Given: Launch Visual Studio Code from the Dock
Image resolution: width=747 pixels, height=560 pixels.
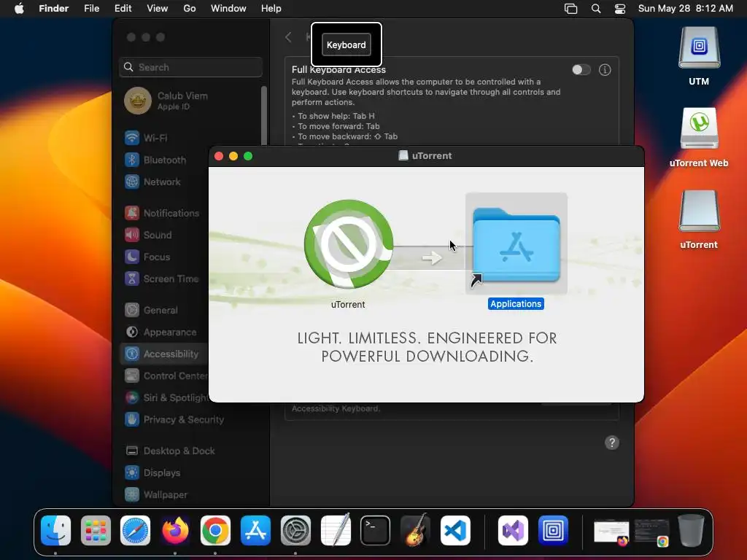Looking at the screenshot, I should 455,530.
